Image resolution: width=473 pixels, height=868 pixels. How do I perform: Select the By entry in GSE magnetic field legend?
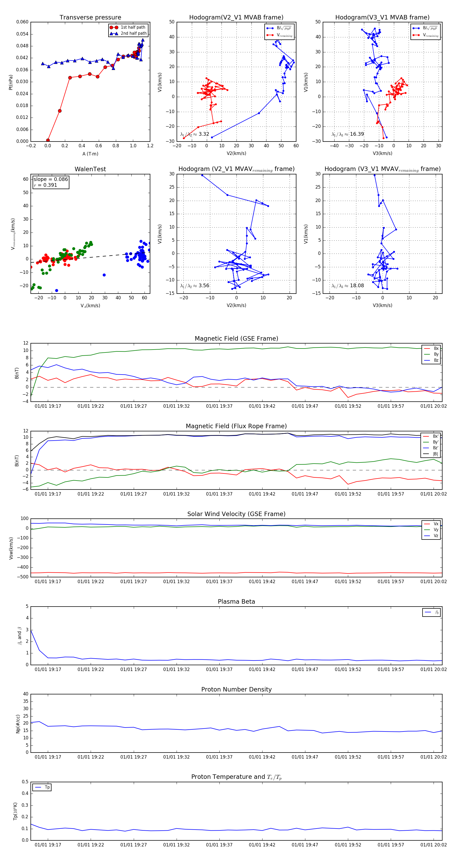pyautogui.click(x=431, y=354)
